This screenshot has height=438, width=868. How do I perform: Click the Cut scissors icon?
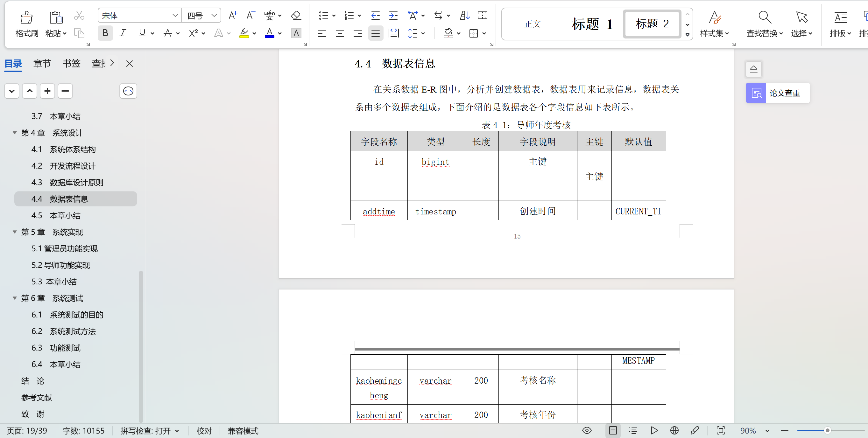[x=79, y=16]
